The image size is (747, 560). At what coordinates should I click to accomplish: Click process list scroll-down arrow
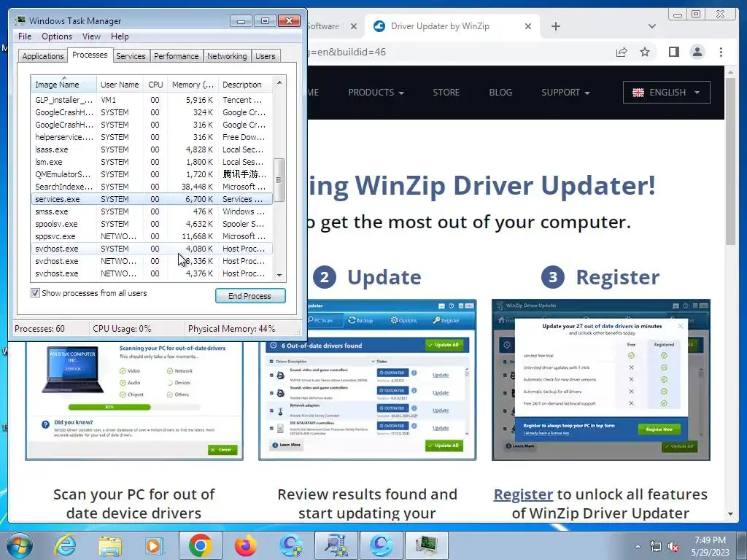pos(279,275)
